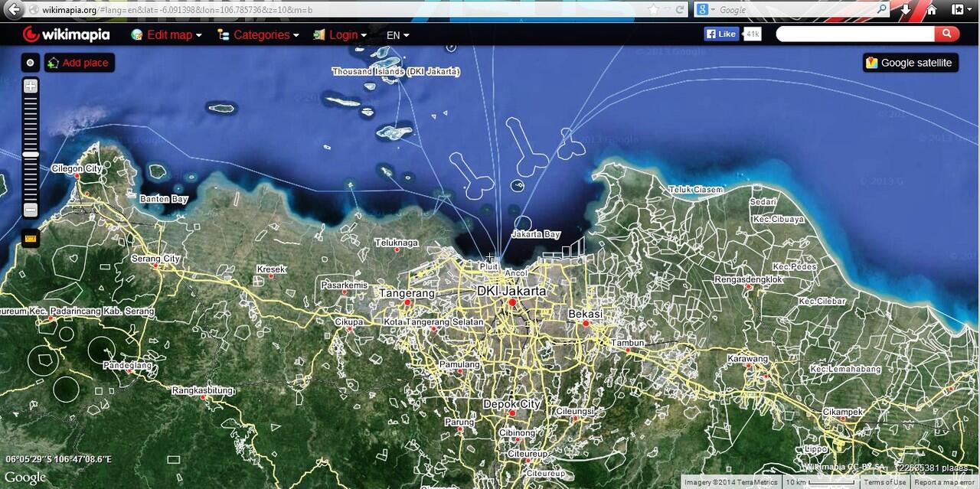Change language via EN dropdown
980x489 pixels.
pyautogui.click(x=397, y=35)
